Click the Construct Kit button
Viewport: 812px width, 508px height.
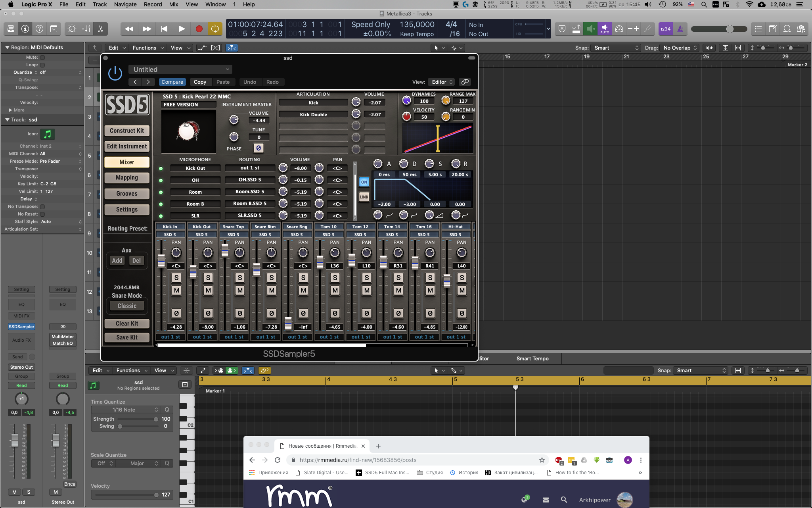127,131
